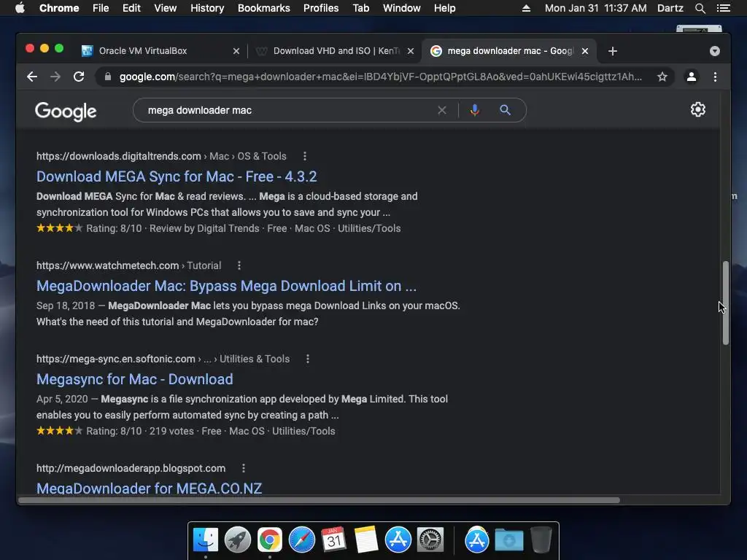Reload the current Google search page
The image size is (747, 560).
click(79, 77)
